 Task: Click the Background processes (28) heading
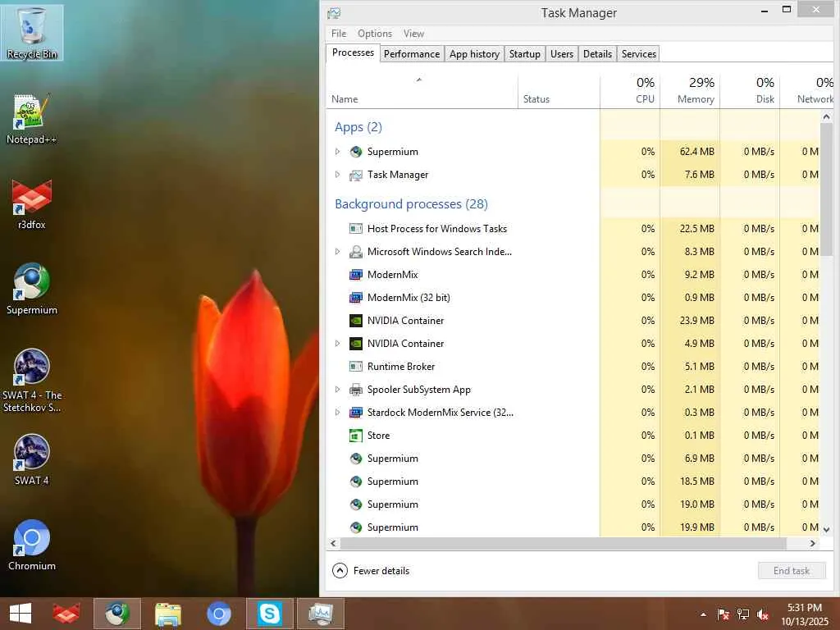(411, 204)
